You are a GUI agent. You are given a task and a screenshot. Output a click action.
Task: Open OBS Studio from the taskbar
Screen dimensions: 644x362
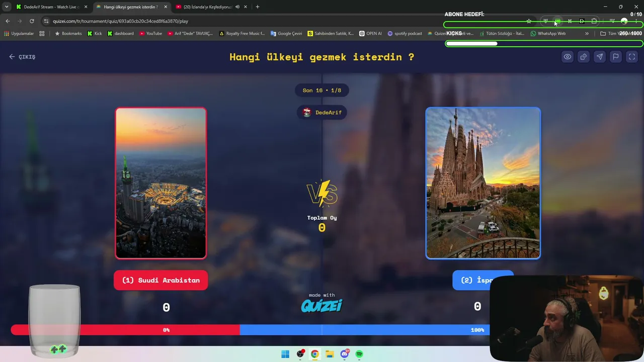(x=300, y=354)
